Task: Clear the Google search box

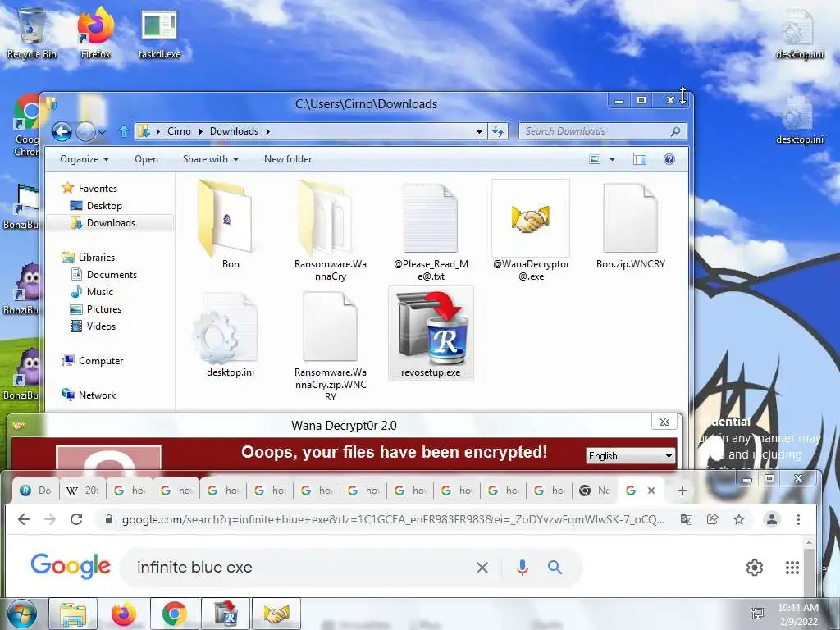Action: click(x=482, y=568)
